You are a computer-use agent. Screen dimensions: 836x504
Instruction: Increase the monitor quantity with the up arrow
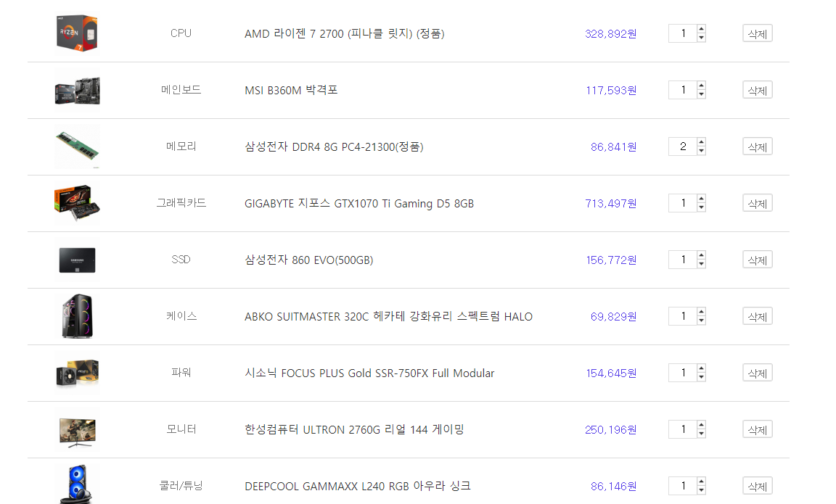point(701,425)
